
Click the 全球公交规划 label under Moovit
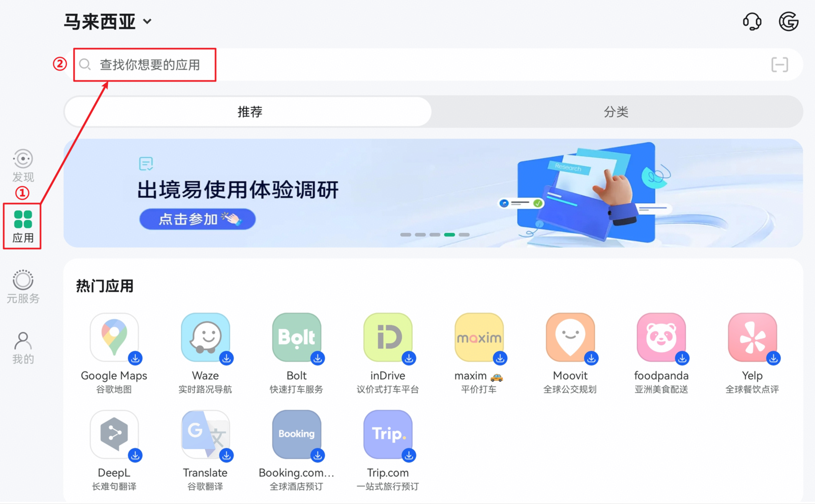(570, 389)
